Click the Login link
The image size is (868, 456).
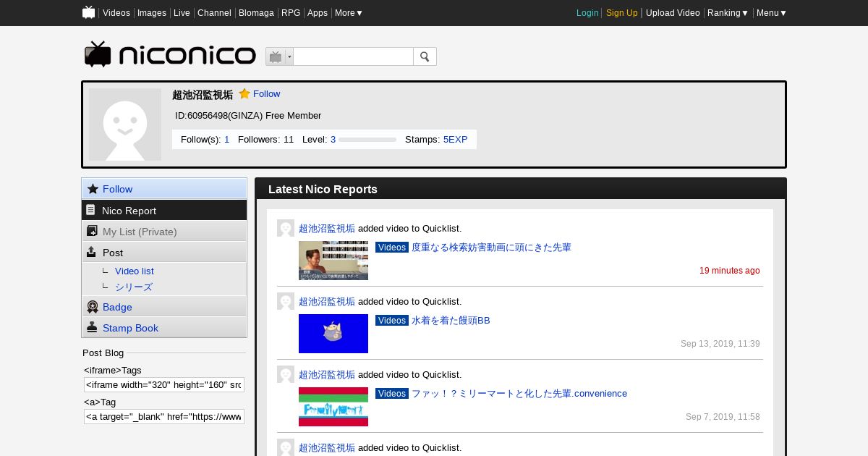pos(587,13)
